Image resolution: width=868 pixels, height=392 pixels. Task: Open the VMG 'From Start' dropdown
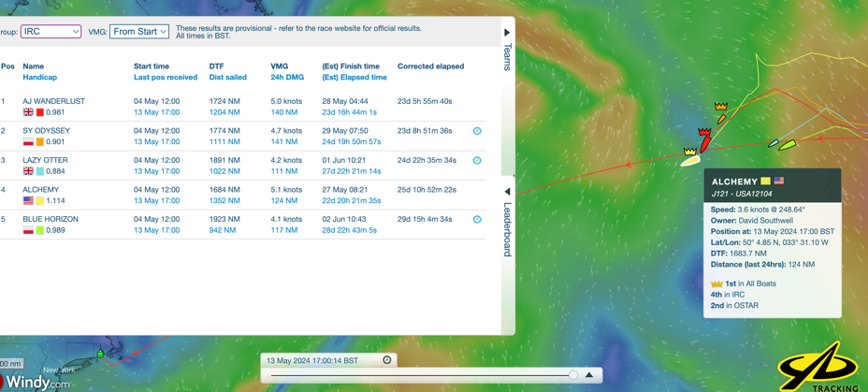point(138,32)
